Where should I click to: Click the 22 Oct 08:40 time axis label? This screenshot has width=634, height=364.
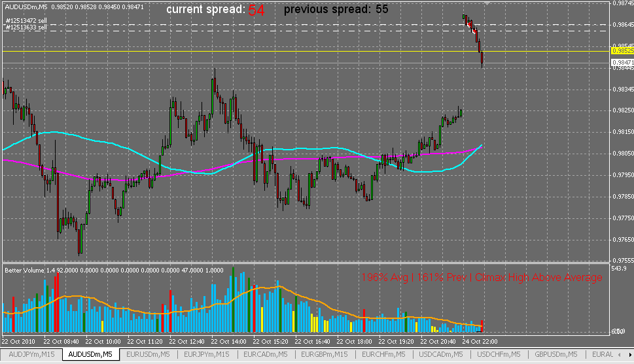pos(61,341)
